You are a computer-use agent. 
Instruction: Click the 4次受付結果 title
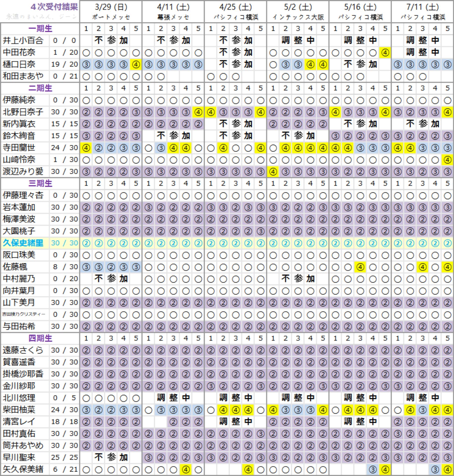54,7
